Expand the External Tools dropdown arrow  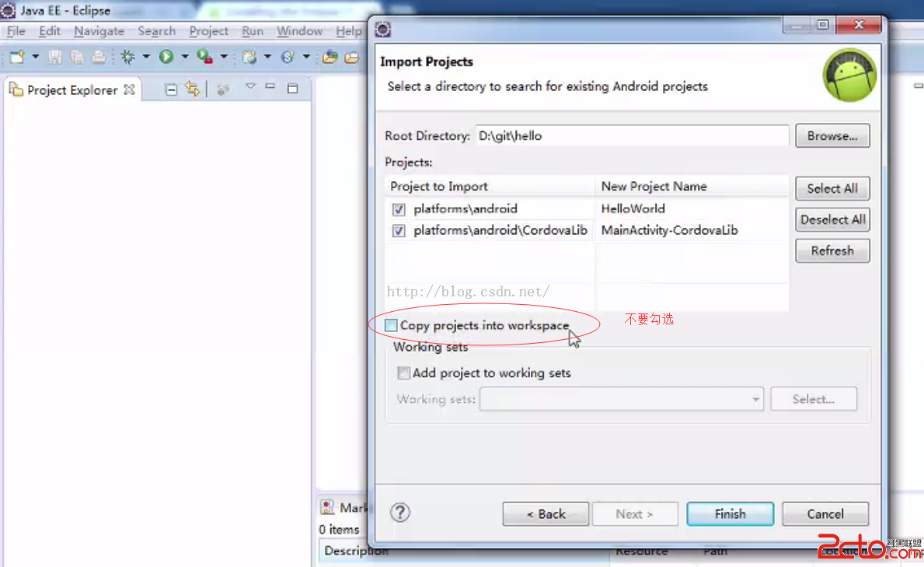[x=224, y=57]
